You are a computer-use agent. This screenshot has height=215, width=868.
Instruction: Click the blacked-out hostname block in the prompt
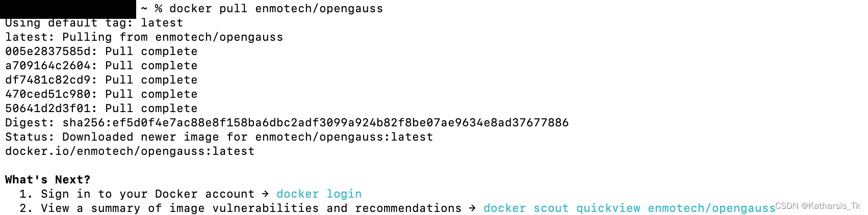click(68, 9)
